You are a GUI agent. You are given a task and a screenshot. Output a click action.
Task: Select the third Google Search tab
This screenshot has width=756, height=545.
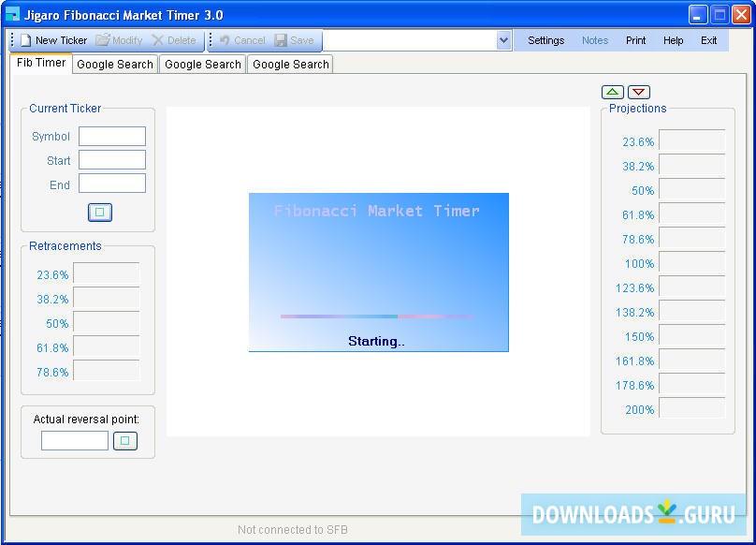290,65
